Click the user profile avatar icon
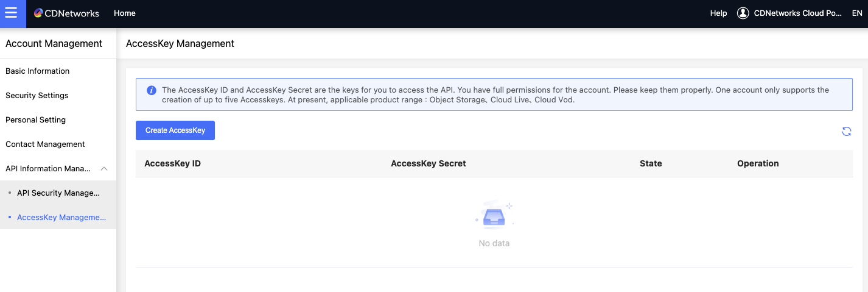Screen dimensions: 868x292 (743, 13)
